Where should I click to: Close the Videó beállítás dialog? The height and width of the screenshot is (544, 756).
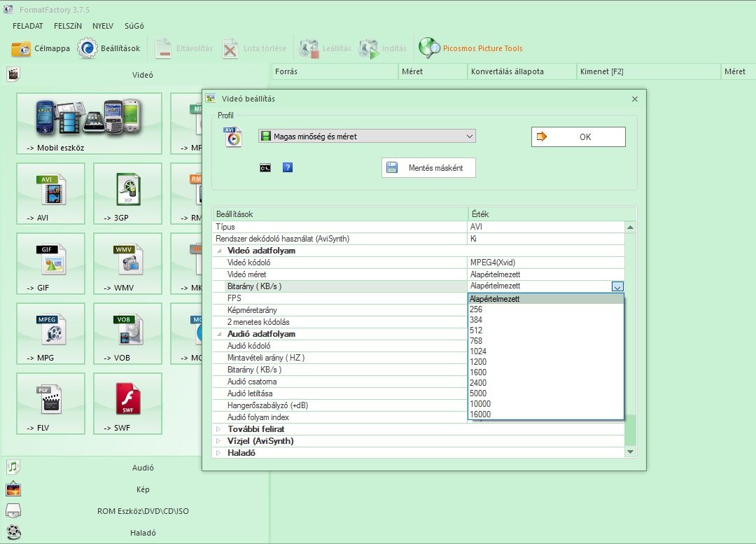pos(634,99)
